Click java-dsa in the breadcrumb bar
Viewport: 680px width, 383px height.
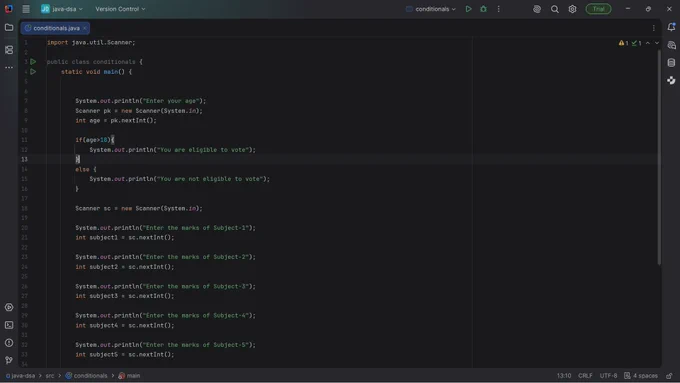20,376
